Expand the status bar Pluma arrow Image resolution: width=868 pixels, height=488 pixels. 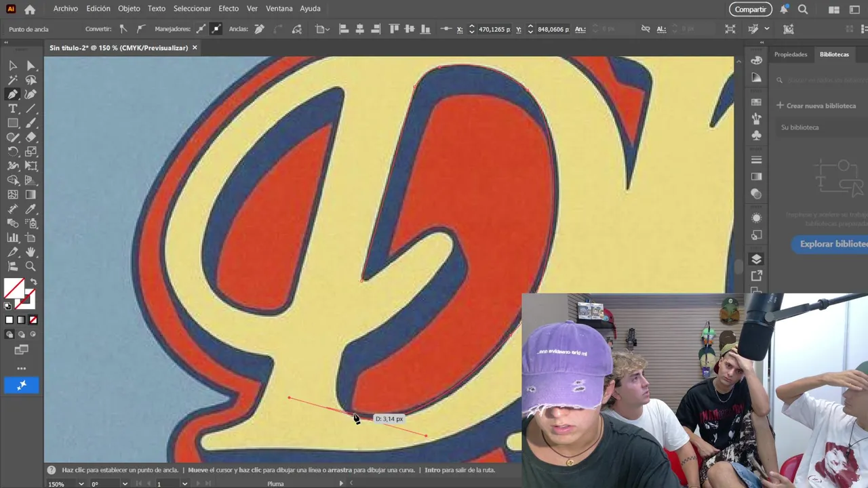point(341,484)
